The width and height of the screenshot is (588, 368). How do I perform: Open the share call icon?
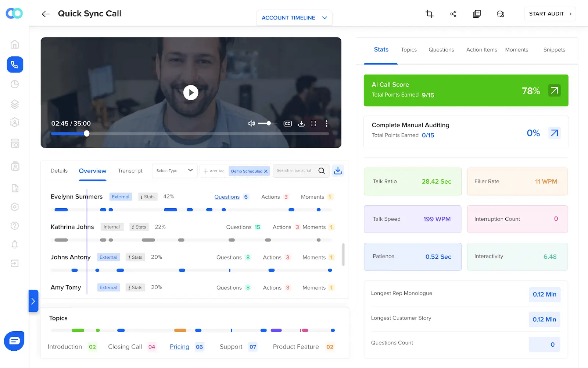pyautogui.click(x=453, y=14)
